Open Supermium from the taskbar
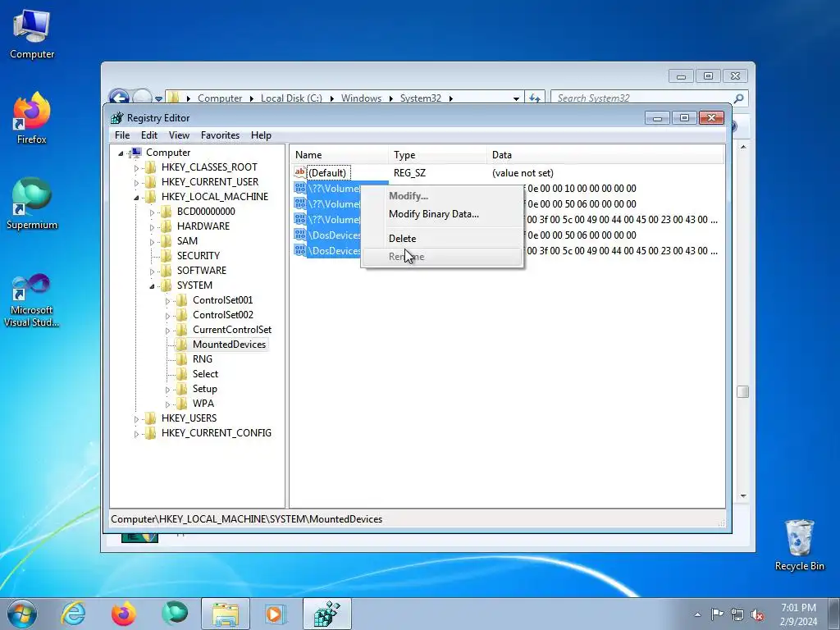Screen dimensions: 840x630 click(175, 614)
